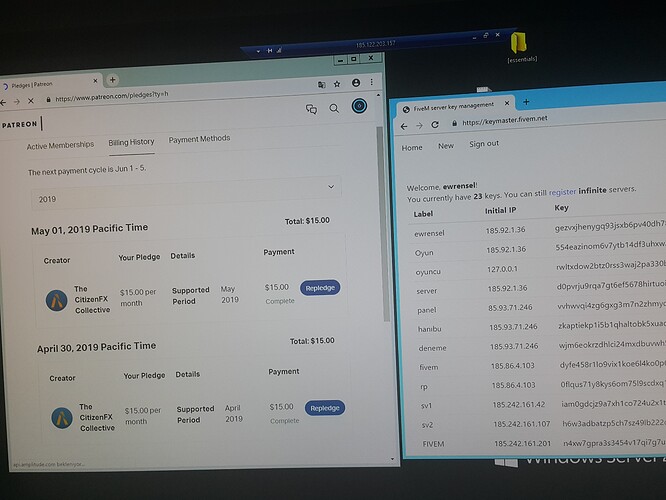Click the sv1 label in key list
666x500 pixels.
click(426, 406)
